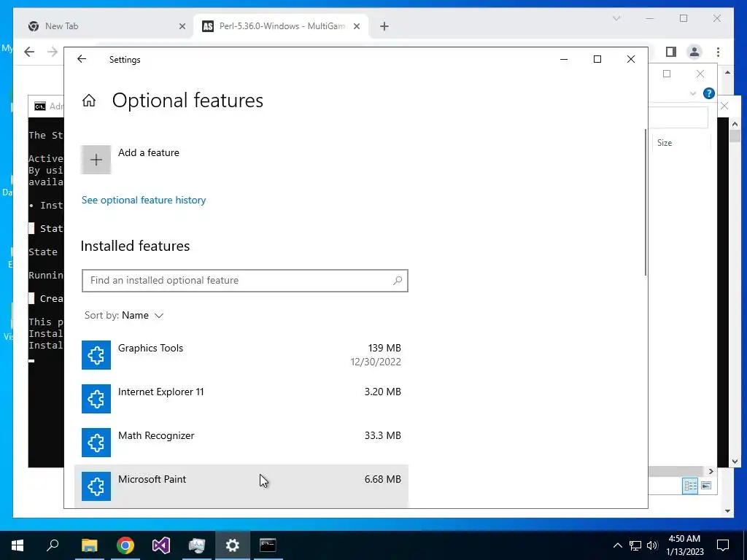Select Microsoft Paint feature row
Image resolution: width=747 pixels, height=560 pixels.
point(241,486)
